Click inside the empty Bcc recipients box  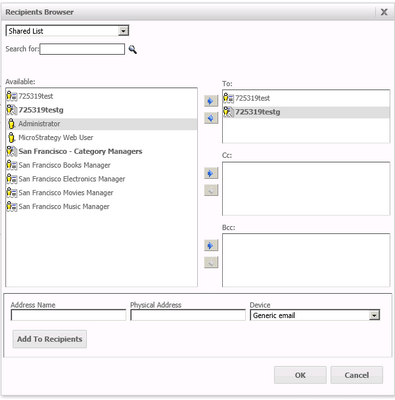click(x=306, y=260)
